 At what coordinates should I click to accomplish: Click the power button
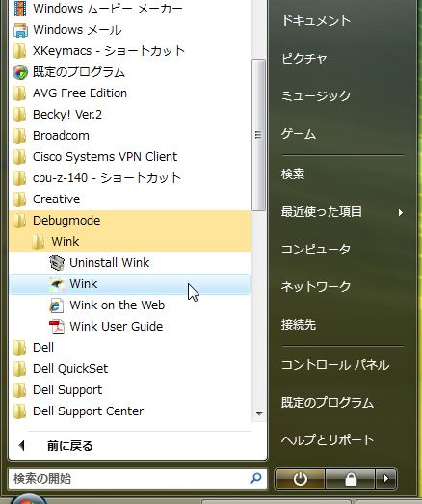[301, 479]
